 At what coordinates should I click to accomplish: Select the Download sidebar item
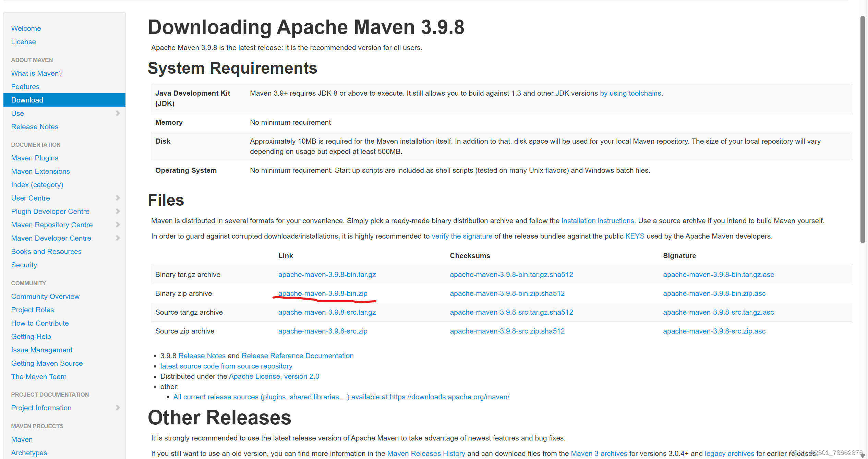pos(64,100)
